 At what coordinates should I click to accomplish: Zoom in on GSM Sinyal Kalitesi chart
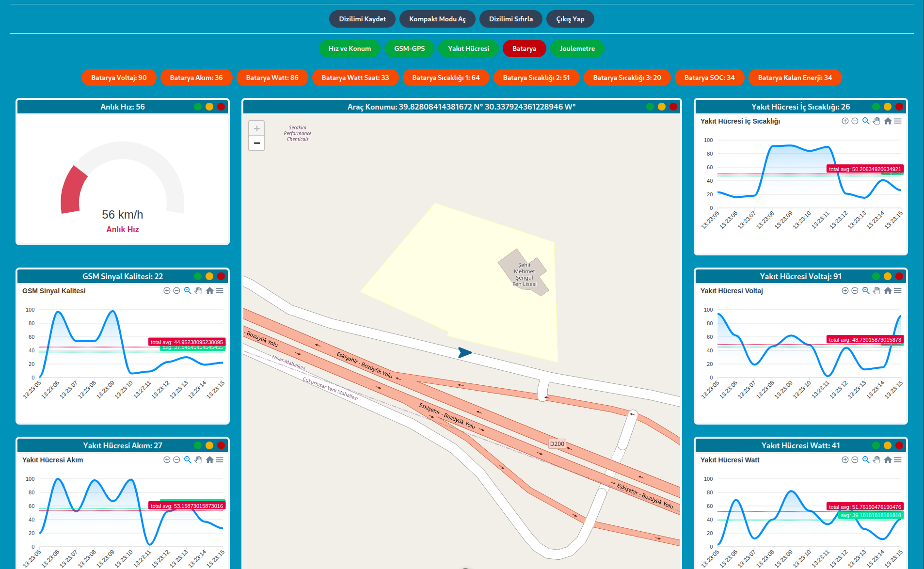[167, 291]
